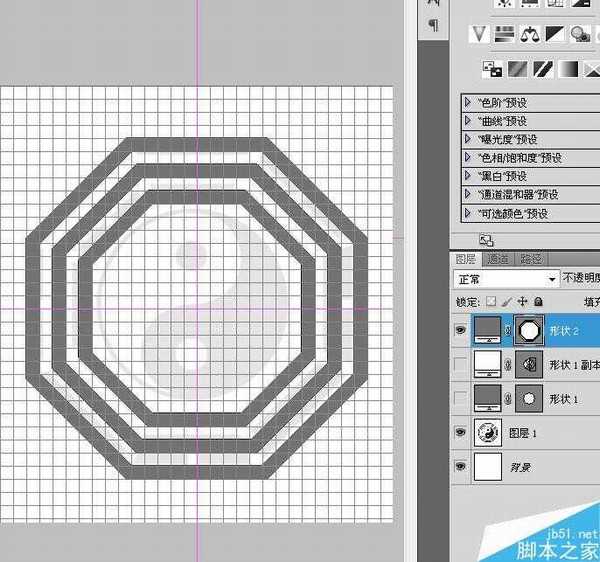Click the 形状 2 gray fill color thumbnail
Viewport: 600px width, 562px height.
(488, 330)
